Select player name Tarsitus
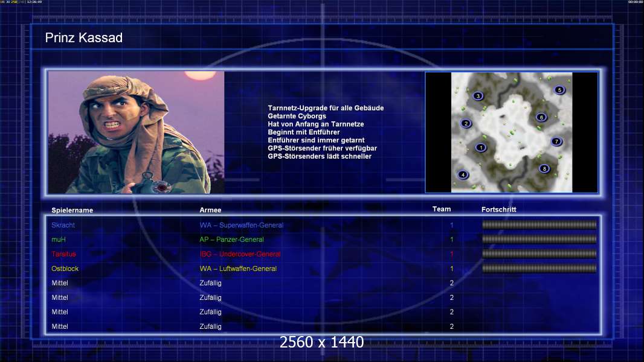 (x=63, y=254)
